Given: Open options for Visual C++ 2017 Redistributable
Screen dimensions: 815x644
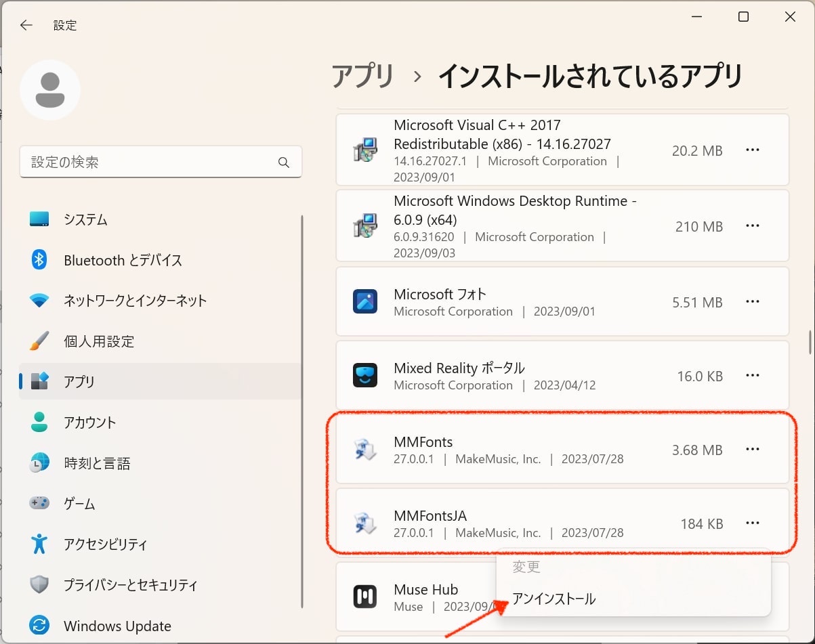Looking at the screenshot, I should point(753,150).
